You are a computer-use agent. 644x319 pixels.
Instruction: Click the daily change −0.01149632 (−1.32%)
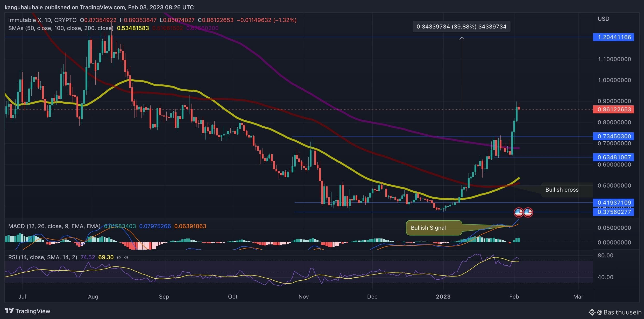coord(267,20)
